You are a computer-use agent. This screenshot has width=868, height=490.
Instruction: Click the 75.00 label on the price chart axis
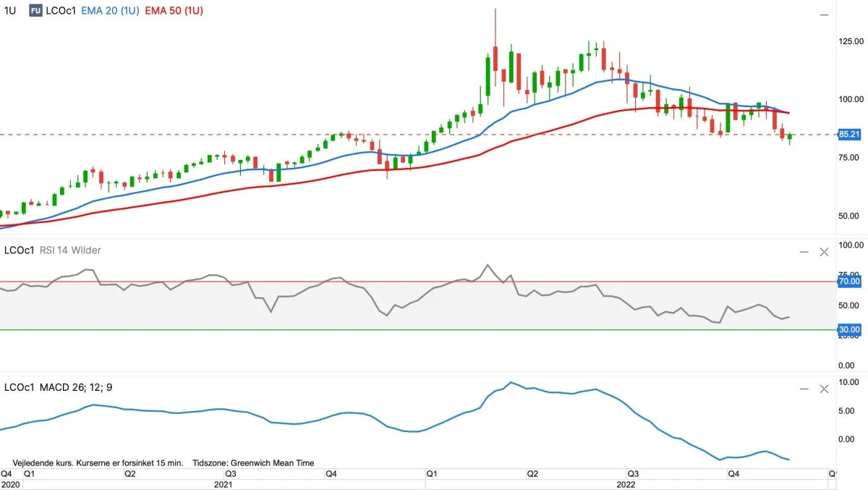click(848, 157)
